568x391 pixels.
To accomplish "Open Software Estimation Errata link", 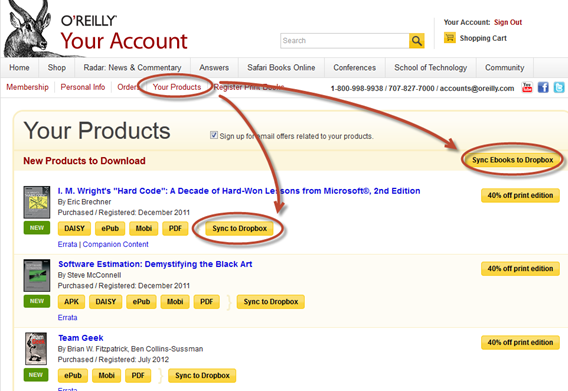I will click(67, 317).
